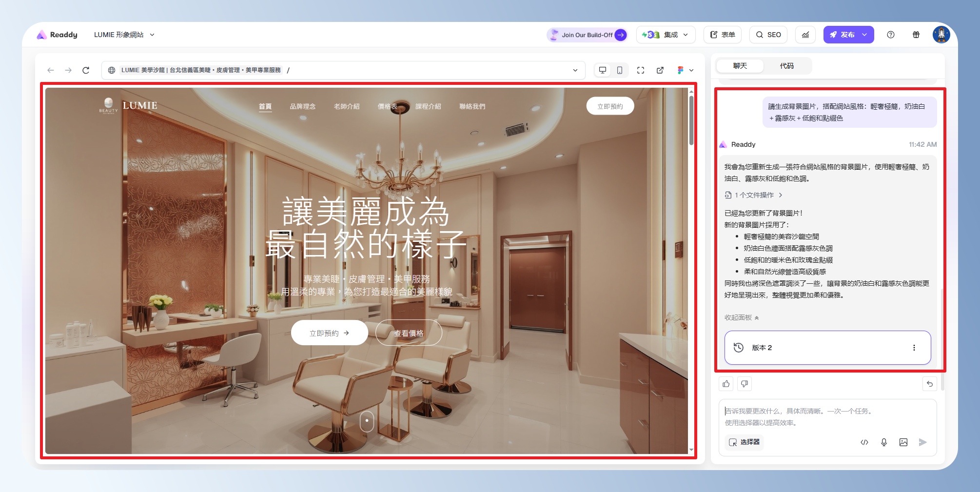The width and height of the screenshot is (980, 492).
Task: Open preview in new tab
Action: 660,70
